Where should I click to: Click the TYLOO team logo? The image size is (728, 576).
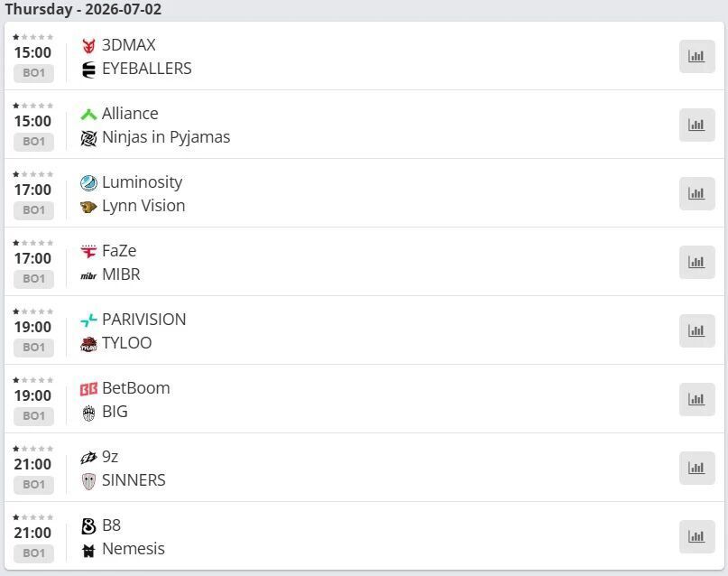pyautogui.click(x=88, y=344)
